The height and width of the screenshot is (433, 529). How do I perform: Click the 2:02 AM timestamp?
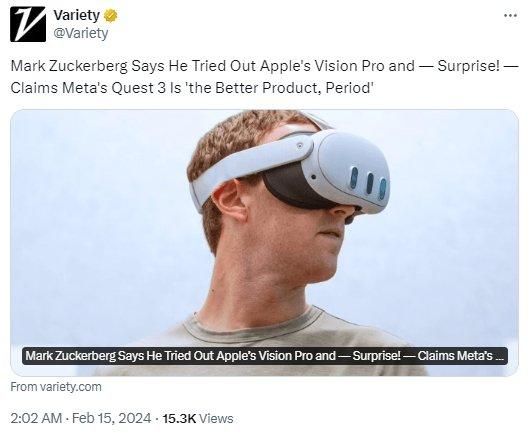[36, 418]
